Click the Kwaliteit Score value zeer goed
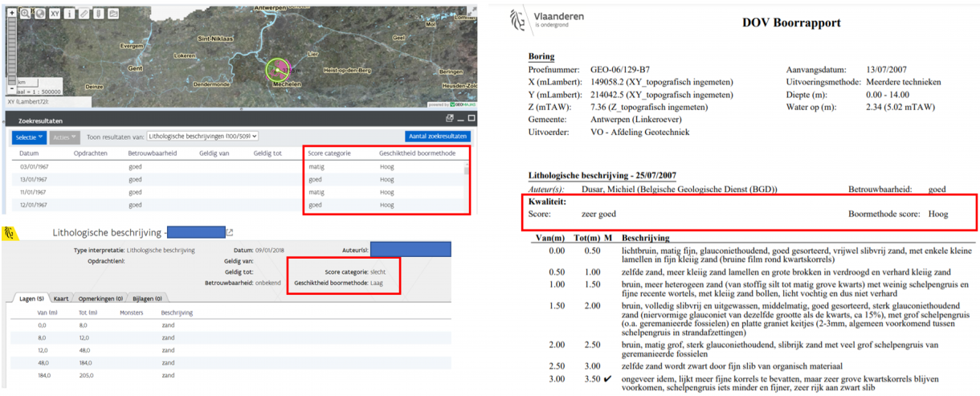The height and width of the screenshot is (396, 980). (x=598, y=214)
